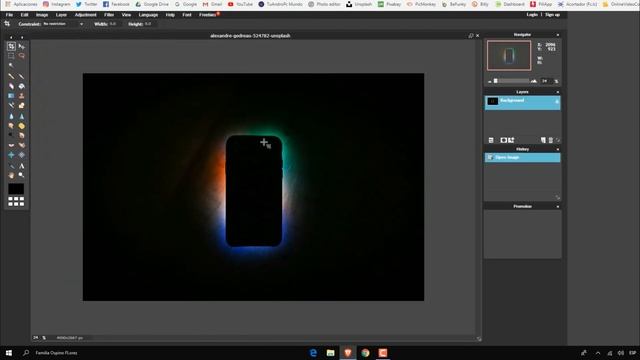The height and width of the screenshot is (360, 640).
Task: Click the new layer icon
Action: [x=543, y=140]
